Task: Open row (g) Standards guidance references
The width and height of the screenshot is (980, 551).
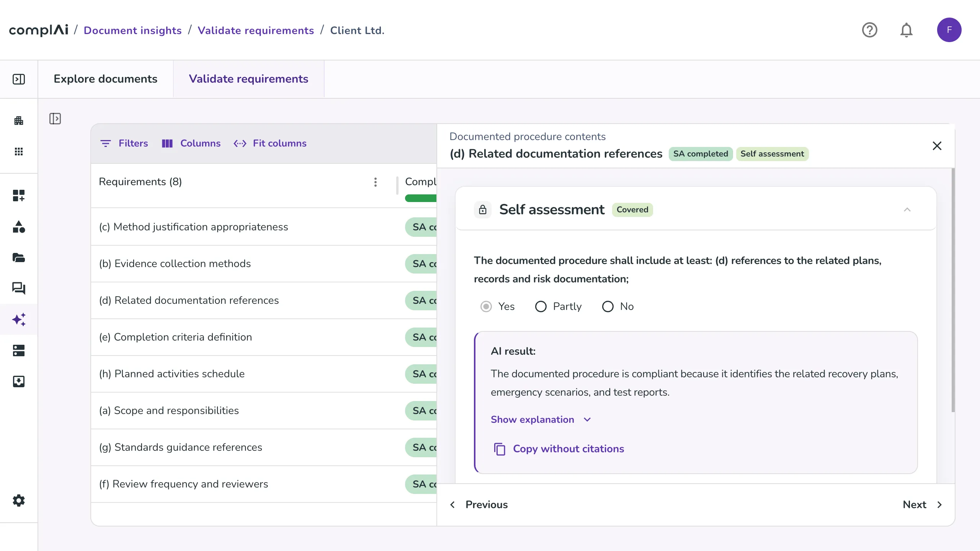Action: click(x=264, y=447)
